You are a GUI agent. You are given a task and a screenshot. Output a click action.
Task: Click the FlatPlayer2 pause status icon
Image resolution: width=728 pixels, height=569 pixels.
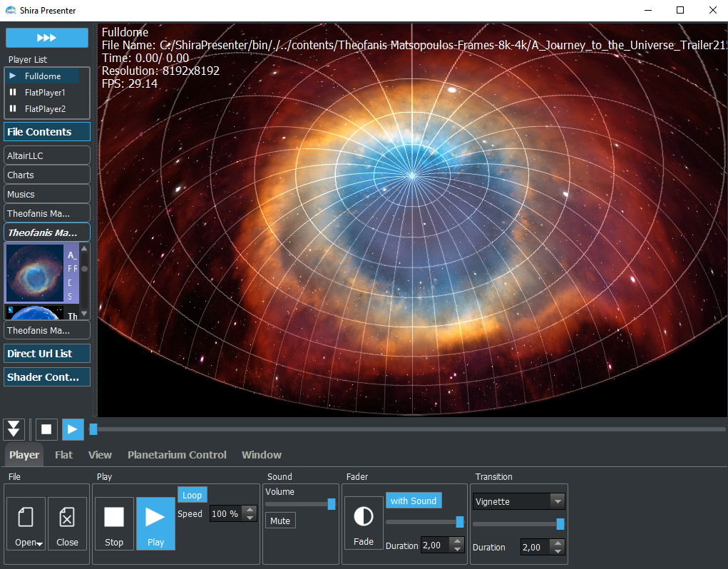coord(13,108)
